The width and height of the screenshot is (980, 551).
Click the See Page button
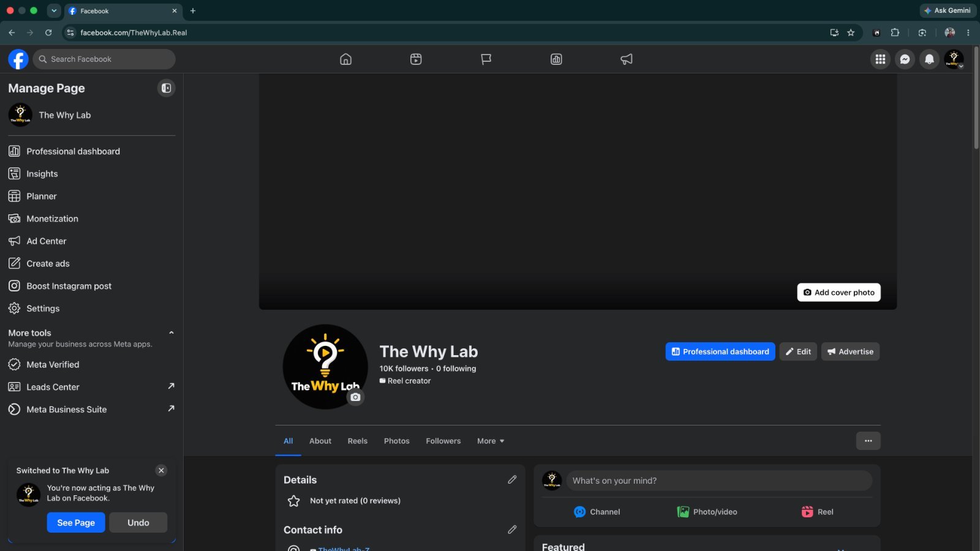[76, 523]
